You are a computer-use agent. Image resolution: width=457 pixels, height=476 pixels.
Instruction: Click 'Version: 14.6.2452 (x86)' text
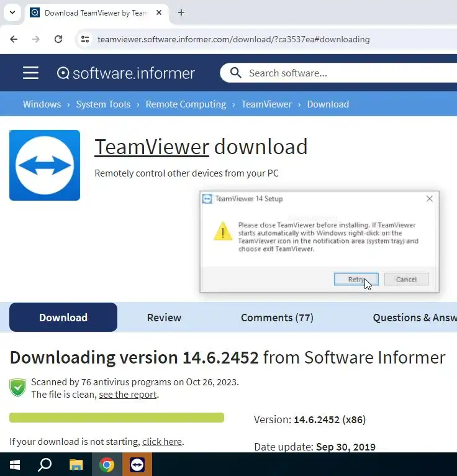pos(310,419)
